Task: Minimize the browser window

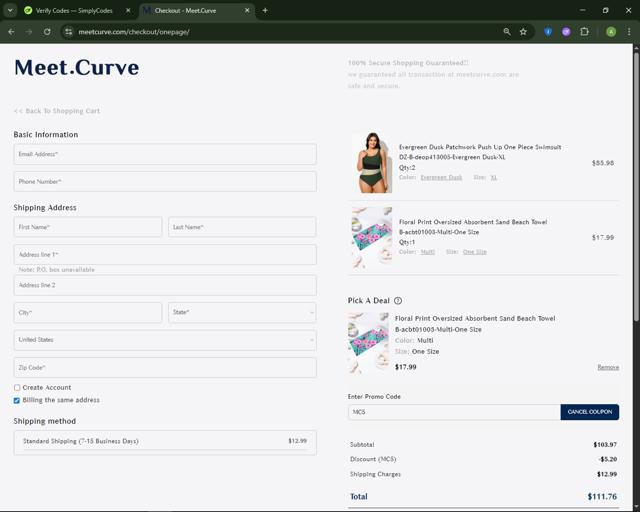Action: [x=582, y=11]
